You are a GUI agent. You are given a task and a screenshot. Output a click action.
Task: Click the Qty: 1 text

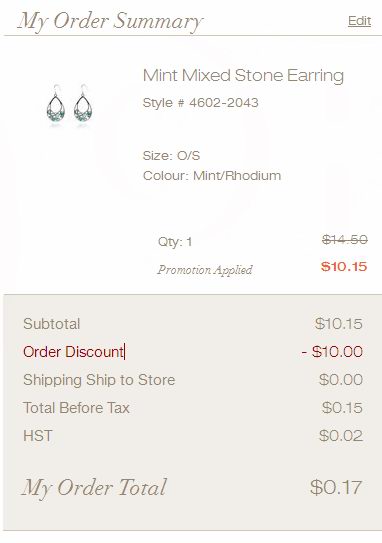pyautogui.click(x=175, y=242)
